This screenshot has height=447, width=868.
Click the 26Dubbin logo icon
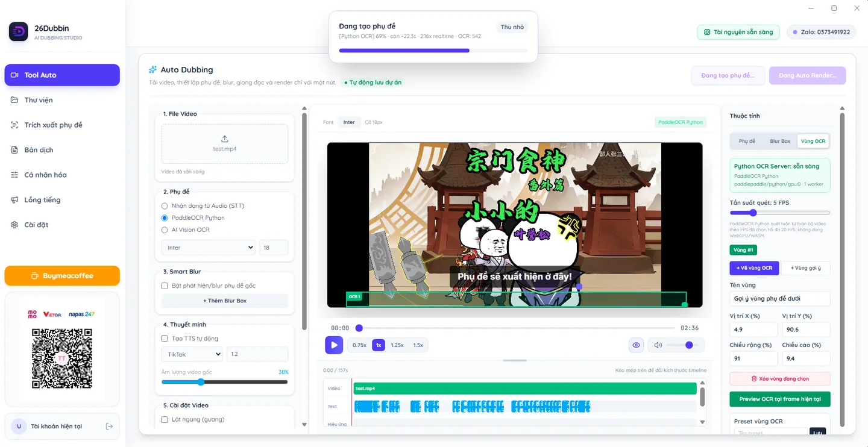coord(19,32)
